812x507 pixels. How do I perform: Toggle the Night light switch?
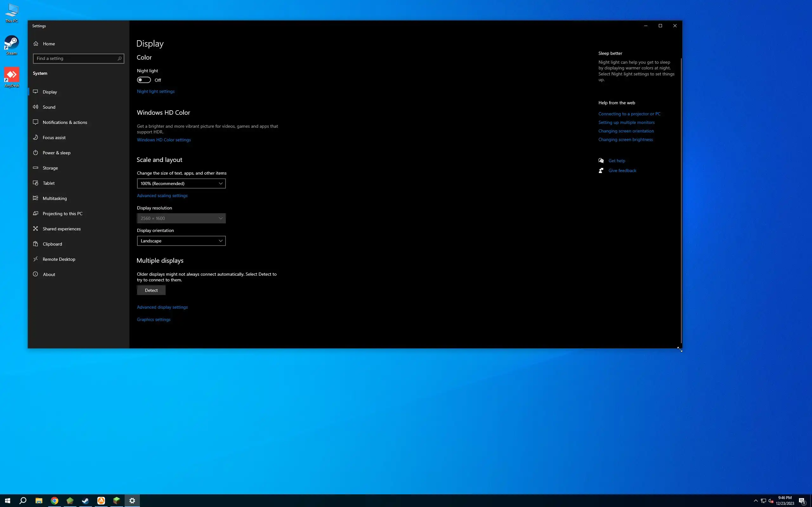[144, 80]
